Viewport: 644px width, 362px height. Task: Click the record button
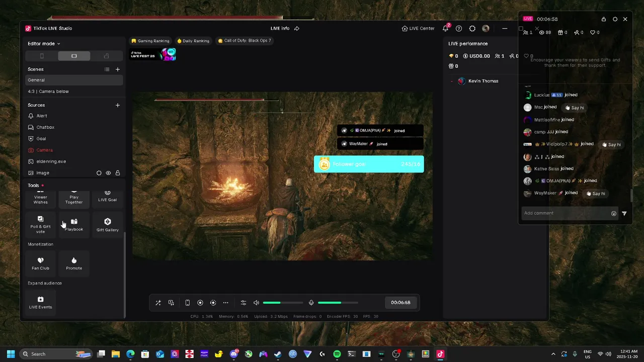200,303
